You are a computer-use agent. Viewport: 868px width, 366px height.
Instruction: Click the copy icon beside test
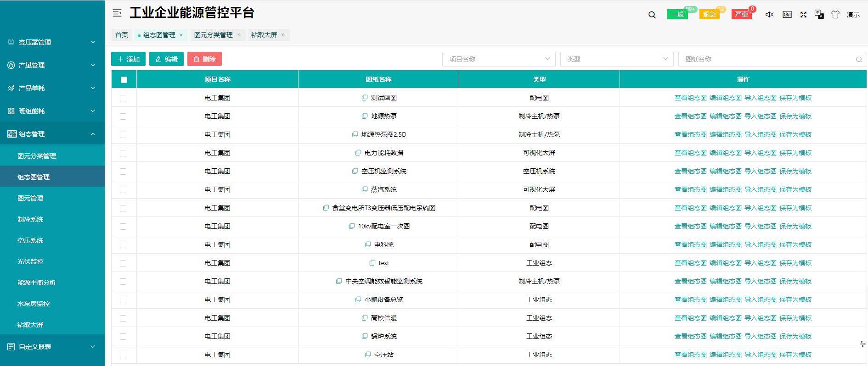[x=372, y=263]
